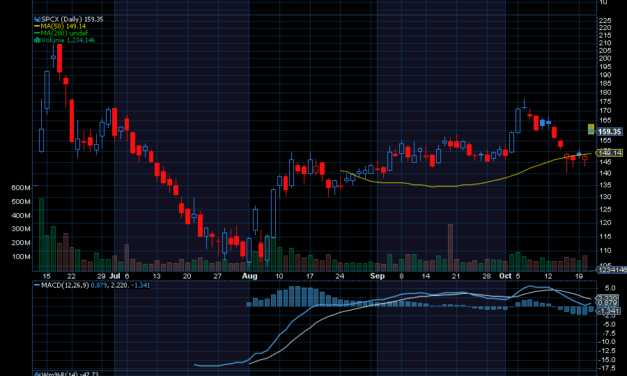Click the 2.220 MACD value tag

(x=608, y=298)
